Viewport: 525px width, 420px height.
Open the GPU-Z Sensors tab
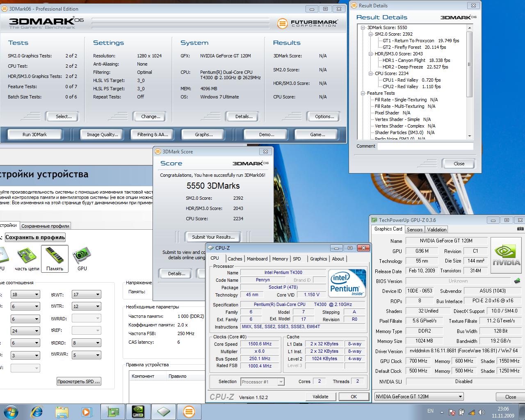(x=415, y=230)
